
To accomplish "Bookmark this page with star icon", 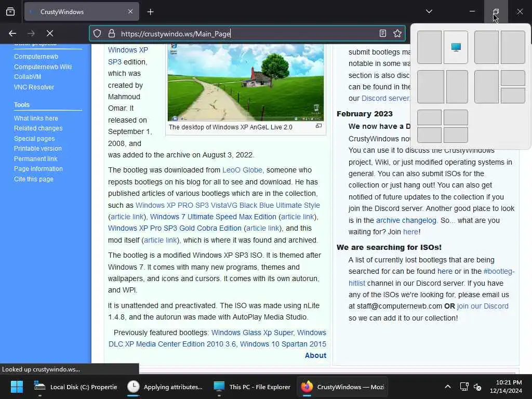I will tap(397, 33).
